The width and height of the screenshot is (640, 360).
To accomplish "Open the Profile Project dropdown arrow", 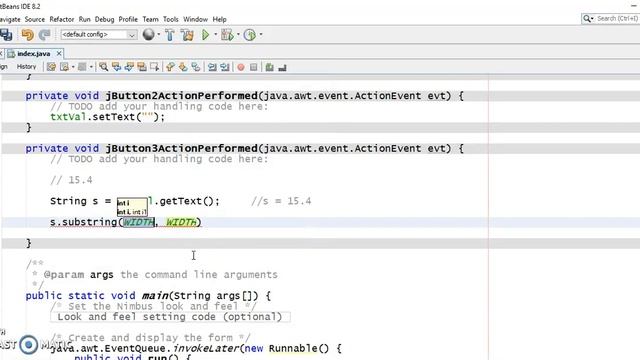I will tap(261, 35).
